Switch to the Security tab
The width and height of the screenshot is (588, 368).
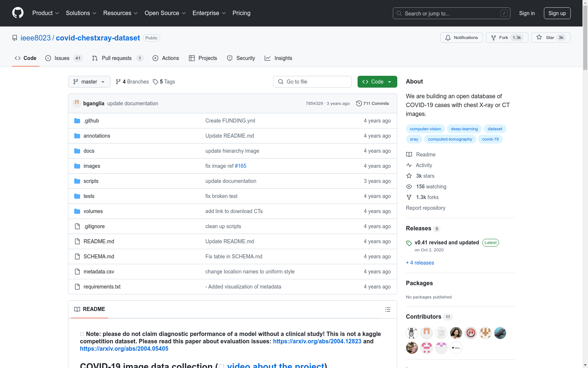tap(241, 58)
